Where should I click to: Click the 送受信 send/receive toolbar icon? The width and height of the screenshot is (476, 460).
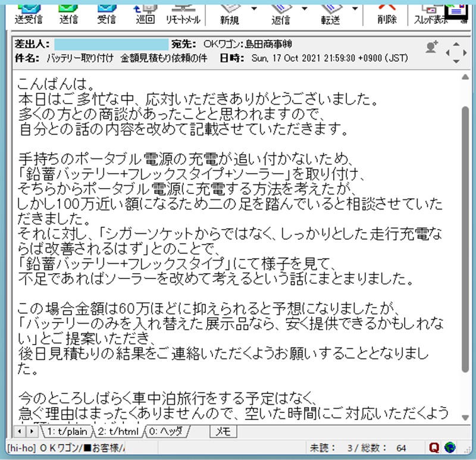pyautogui.click(x=27, y=12)
